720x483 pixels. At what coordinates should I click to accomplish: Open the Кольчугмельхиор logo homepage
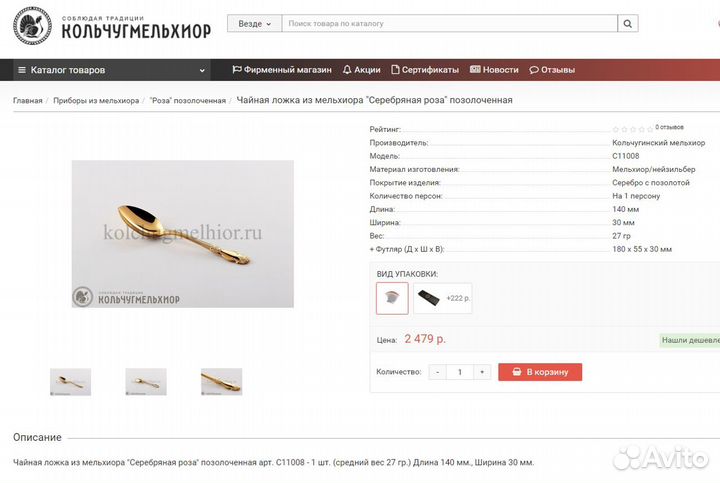point(112,26)
